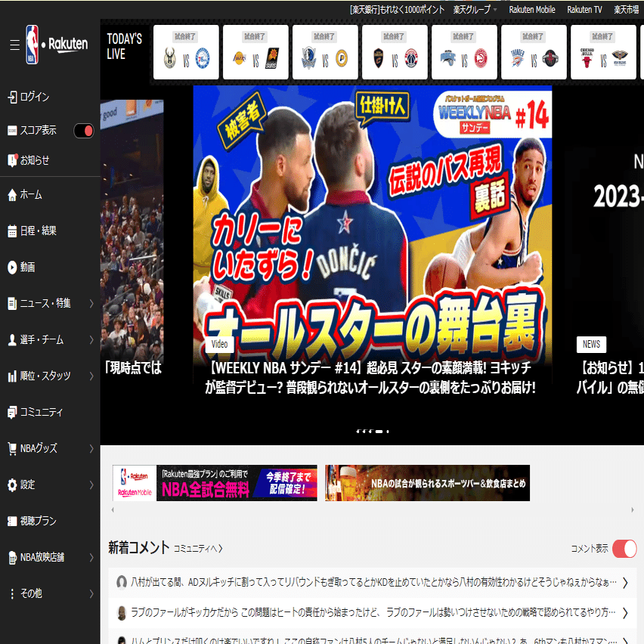Click the Rakuten TV top link
Image resolution: width=644 pixels, height=644 pixels.
click(x=584, y=9)
